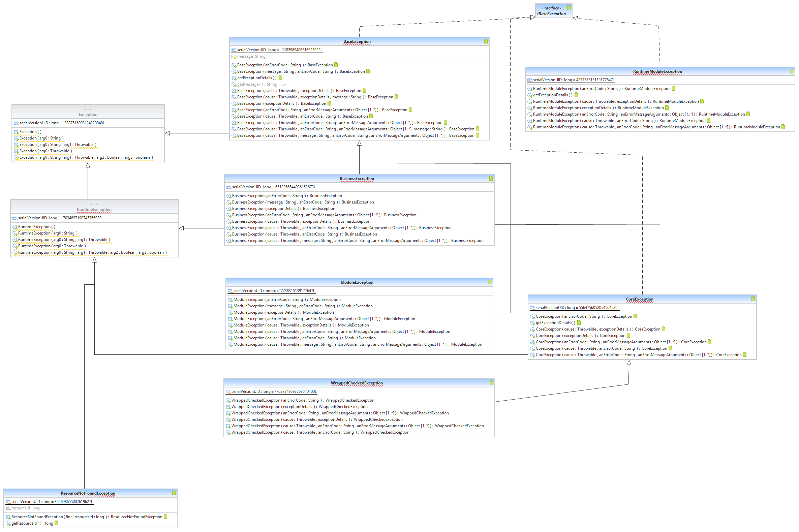This screenshot has height=532, width=799.
Task: Click the note icon in the WrappedCheckedException header
Action: tap(491, 383)
